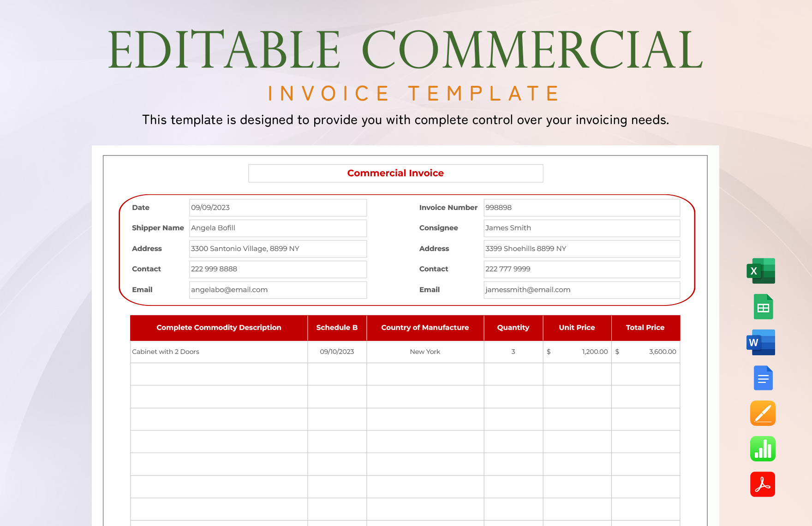Click the INVOICE TEMPLATE subheading
812x526 pixels.
pyautogui.click(x=414, y=93)
